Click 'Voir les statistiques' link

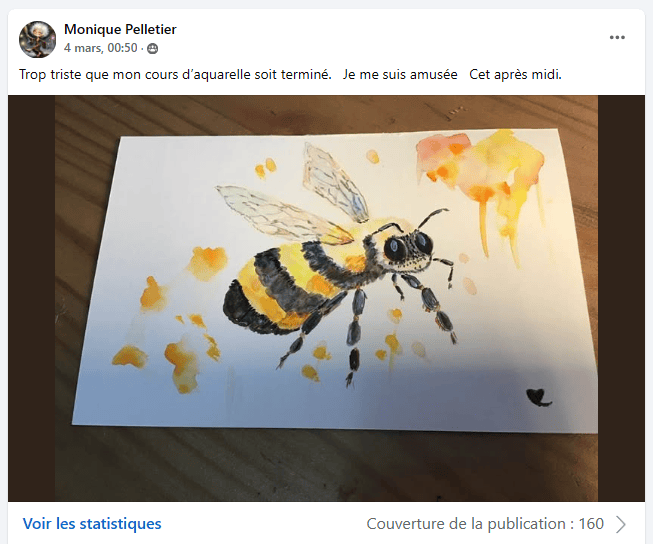(x=92, y=524)
